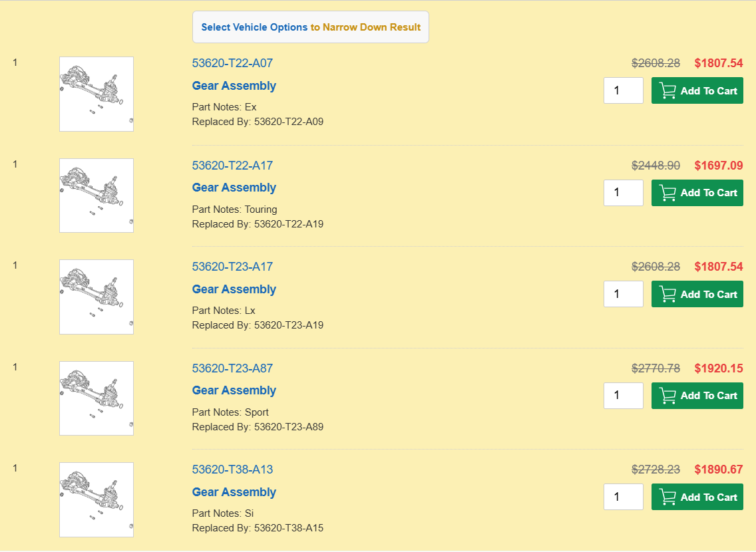This screenshot has height=552, width=756.
Task: Open part number link 53620-T22-A07
Action: [x=232, y=63]
